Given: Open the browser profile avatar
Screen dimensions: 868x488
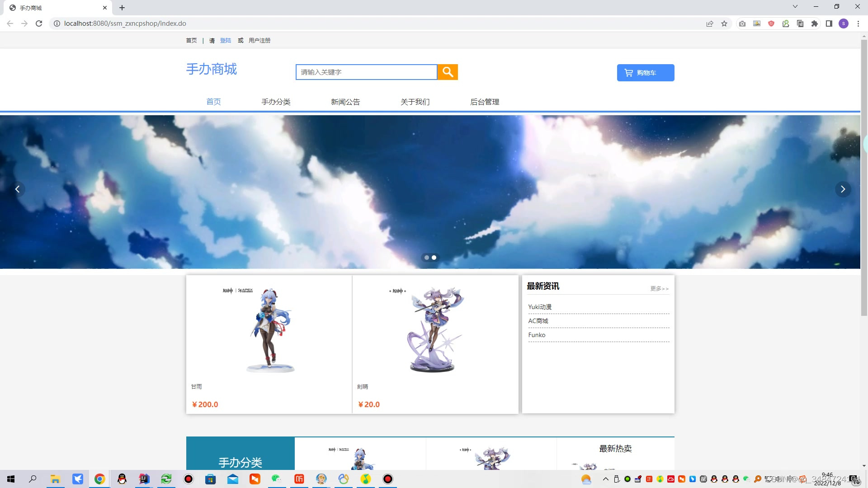Looking at the screenshot, I should (844, 23).
